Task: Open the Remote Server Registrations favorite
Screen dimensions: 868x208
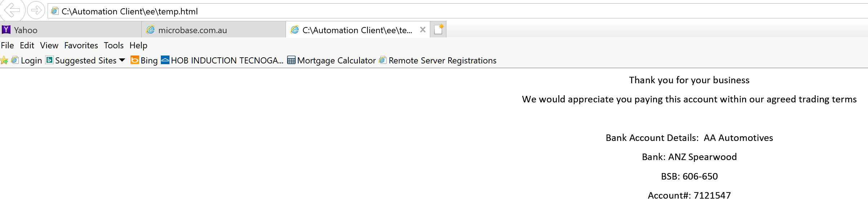Action: tap(438, 60)
